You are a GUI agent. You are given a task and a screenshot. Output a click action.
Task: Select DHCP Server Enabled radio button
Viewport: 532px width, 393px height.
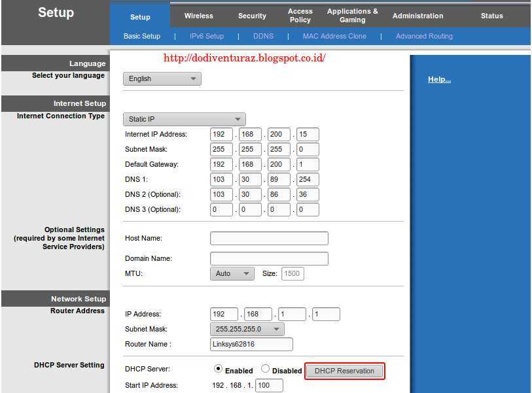(218, 369)
